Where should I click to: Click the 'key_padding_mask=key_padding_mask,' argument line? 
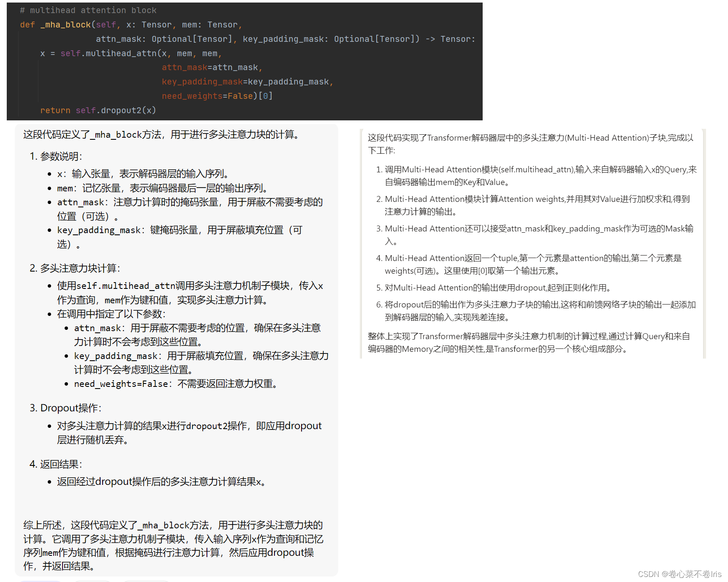[247, 82]
